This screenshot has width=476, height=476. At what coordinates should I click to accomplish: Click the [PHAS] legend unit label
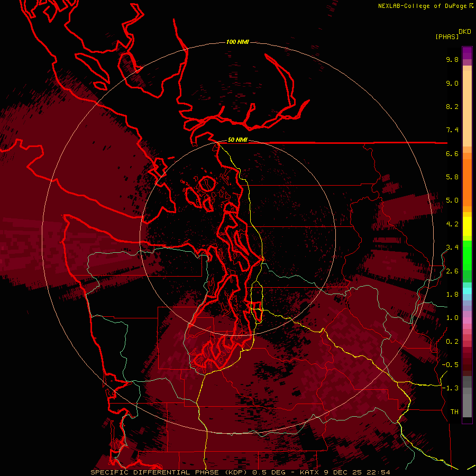coord(447,36)
